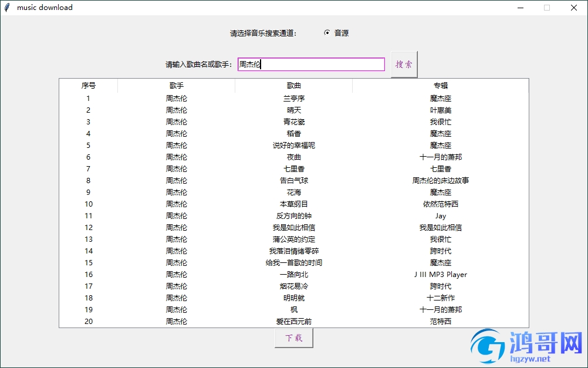Select the song 烟花易冷
This screenshot has width=588, height=368.
click(293, 286)
